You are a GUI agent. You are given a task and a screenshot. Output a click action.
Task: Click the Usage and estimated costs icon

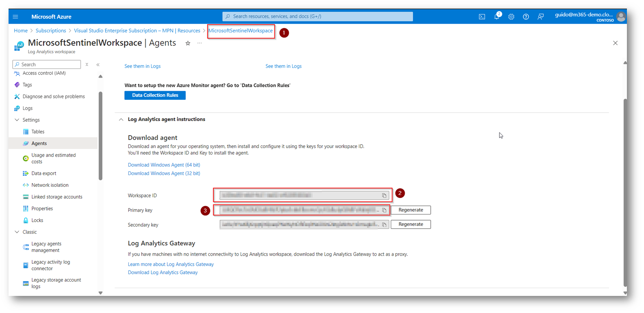pyautogui.click(x=26, y=158)
